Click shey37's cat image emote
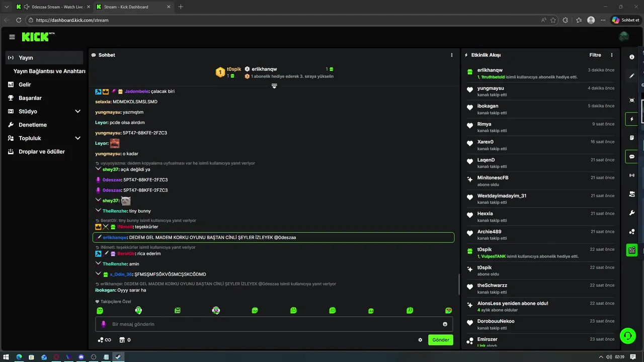The height and width of the screenshot is (362, 644). [126, 201]
